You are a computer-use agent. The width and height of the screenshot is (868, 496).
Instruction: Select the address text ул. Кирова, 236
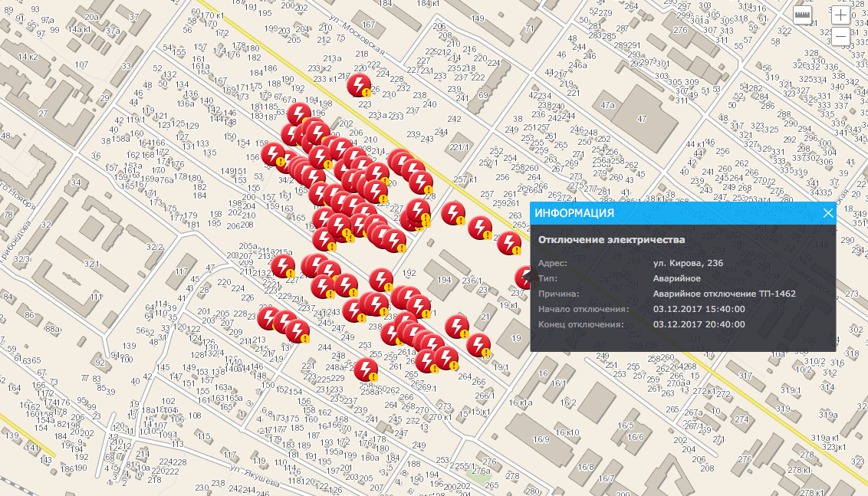[688, 263]
